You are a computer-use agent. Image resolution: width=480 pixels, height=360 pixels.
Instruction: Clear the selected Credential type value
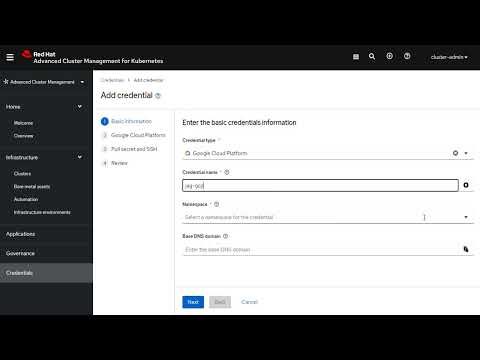click(455, 153)
